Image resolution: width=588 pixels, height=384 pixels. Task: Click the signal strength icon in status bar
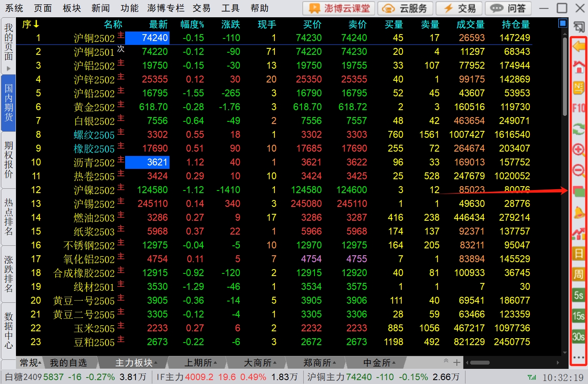(532, 378)
